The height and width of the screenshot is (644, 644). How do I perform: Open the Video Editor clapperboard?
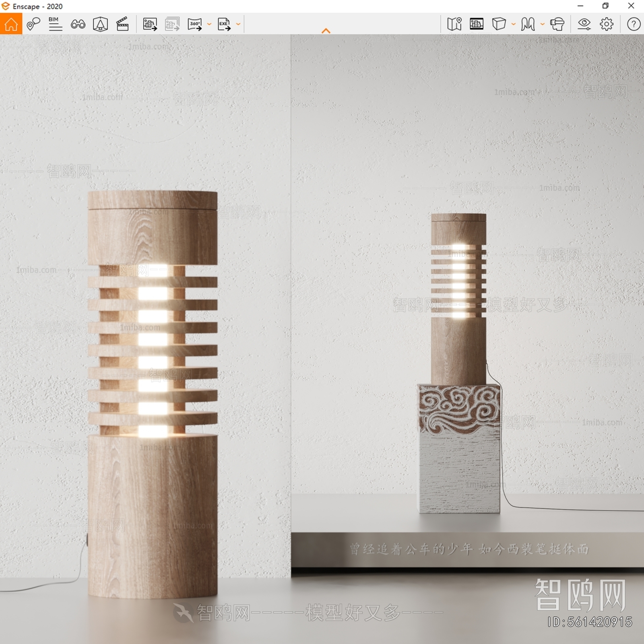tap(122, 24)
